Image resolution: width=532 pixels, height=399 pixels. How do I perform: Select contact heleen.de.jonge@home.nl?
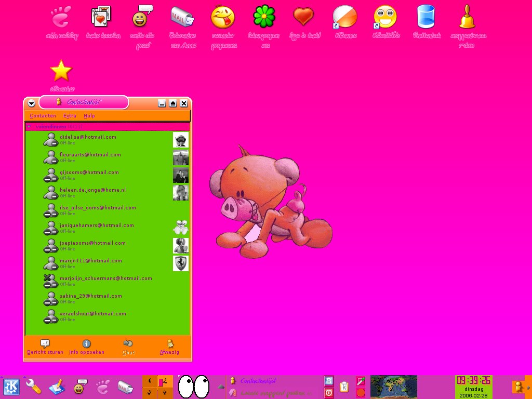108,193
